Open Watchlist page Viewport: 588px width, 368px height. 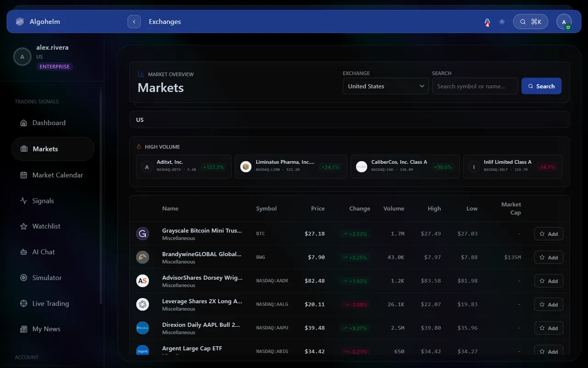coord(53,226)
